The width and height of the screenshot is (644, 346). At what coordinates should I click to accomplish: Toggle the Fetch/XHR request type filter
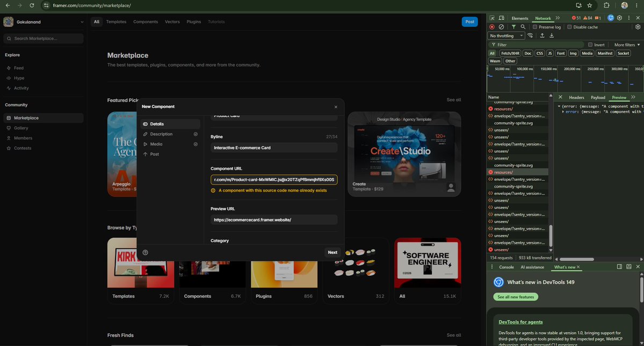pyautogui.click(x=510, y=53)
